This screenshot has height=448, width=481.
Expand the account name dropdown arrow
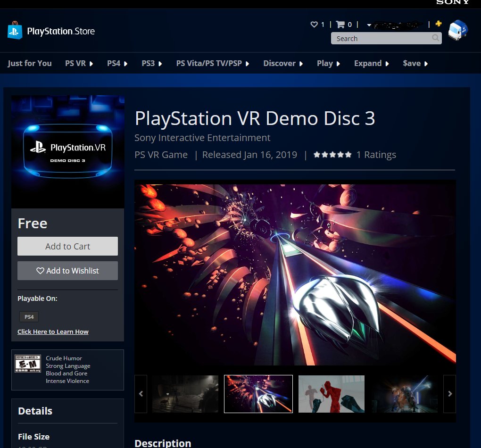coord(369,25)
